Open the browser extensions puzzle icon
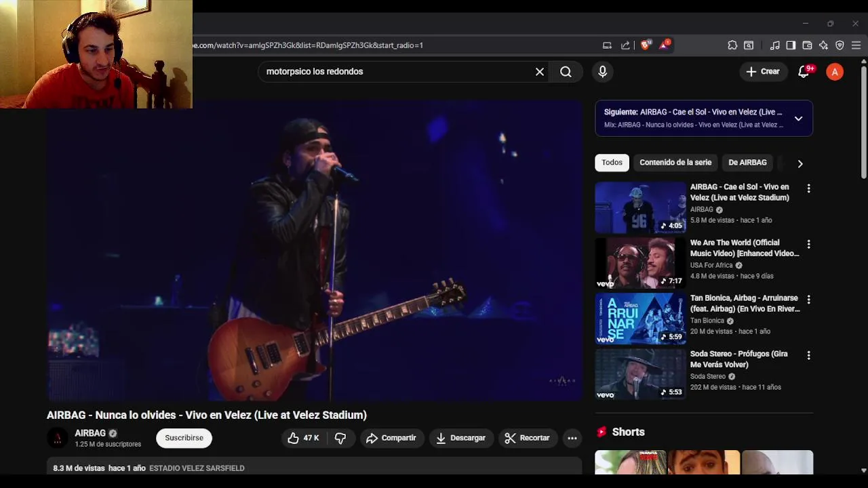The width and height of the screenshot is (868, 488). click(x=732, y=45)
